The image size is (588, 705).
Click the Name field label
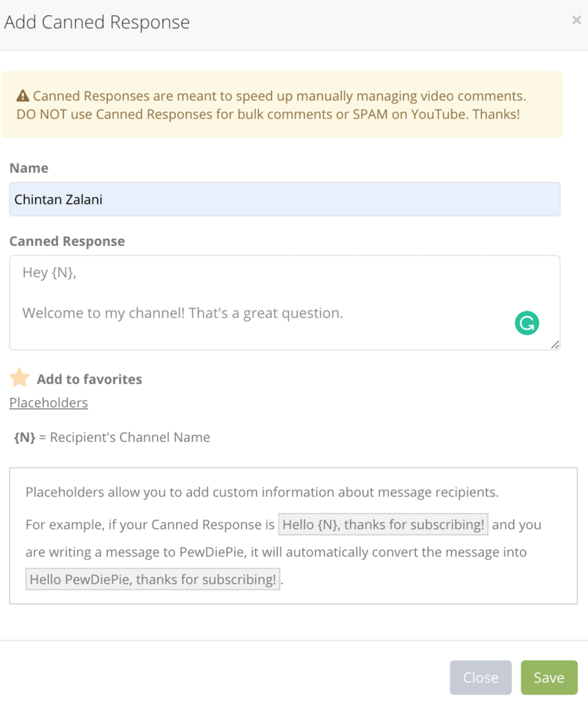[29, 168]
